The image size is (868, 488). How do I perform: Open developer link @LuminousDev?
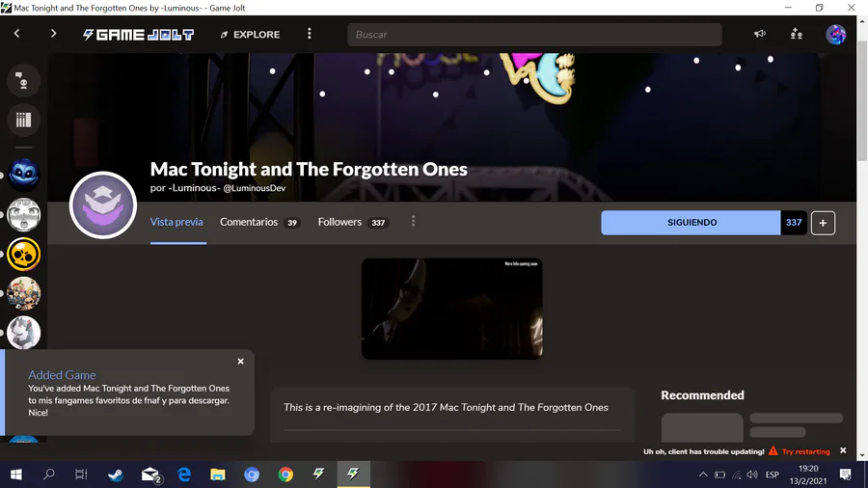click(254, 188)
